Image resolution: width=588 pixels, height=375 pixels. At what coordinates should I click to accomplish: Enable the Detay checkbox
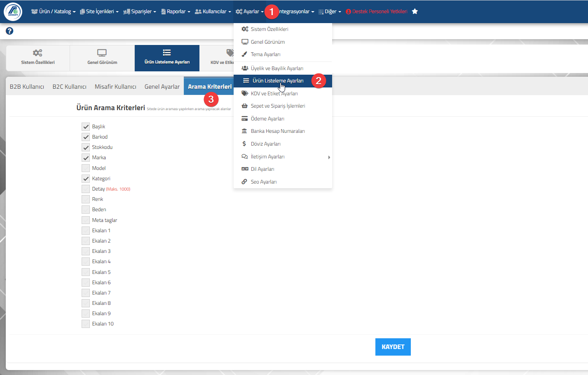click(86, 189)
